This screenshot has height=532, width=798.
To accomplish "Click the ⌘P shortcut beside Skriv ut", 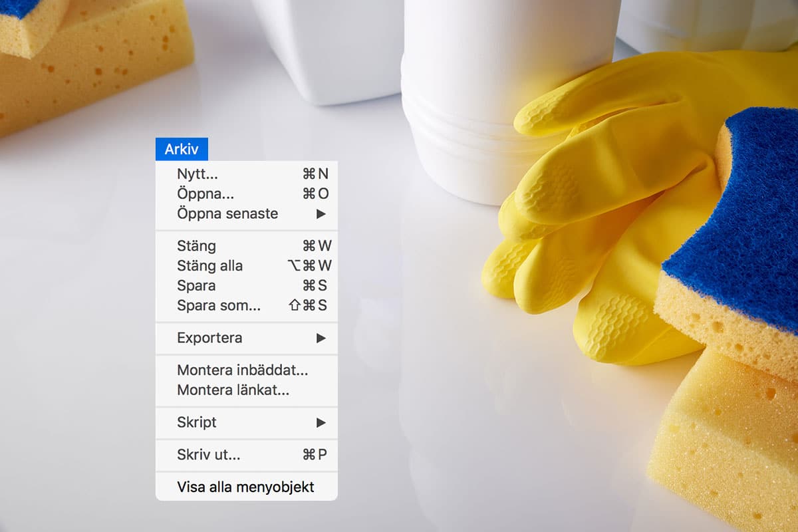I will tap(315, 455).
